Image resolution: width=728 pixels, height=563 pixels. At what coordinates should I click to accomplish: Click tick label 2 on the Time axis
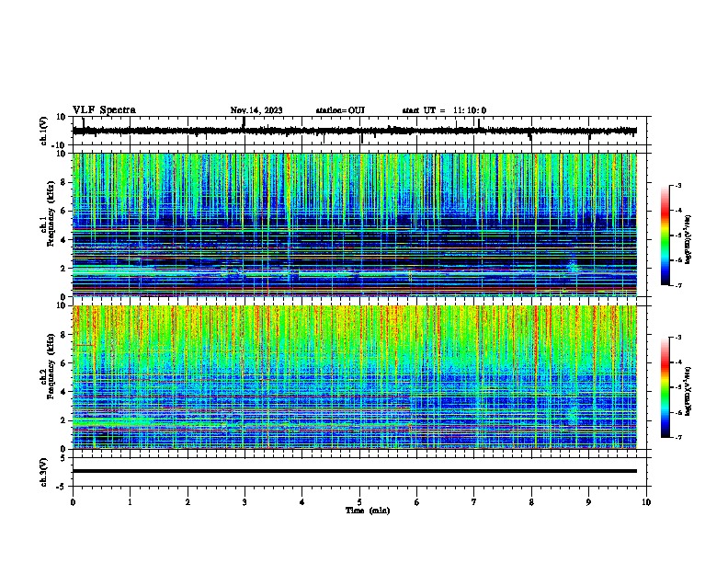pyautogui.click(x=188, y=502)
